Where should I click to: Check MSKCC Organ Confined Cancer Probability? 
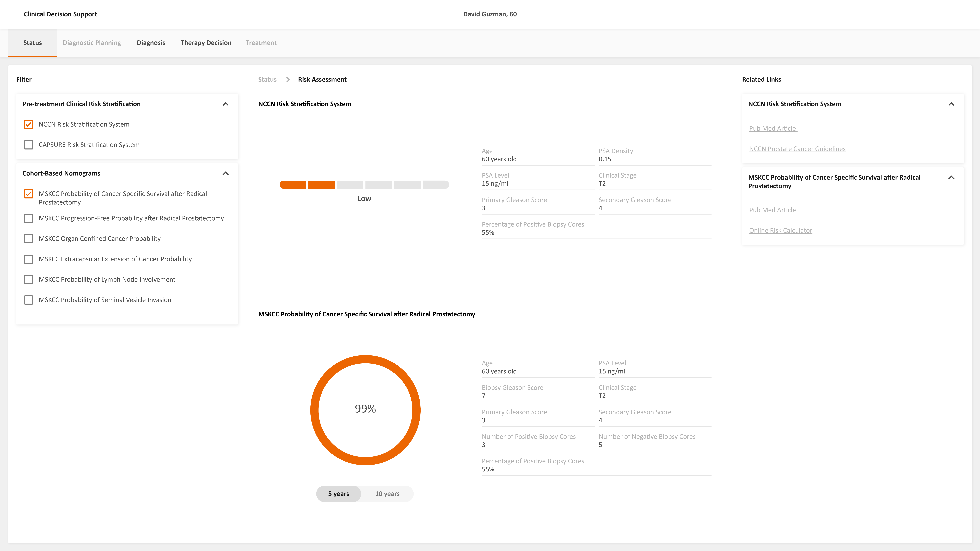pos(29,239)
